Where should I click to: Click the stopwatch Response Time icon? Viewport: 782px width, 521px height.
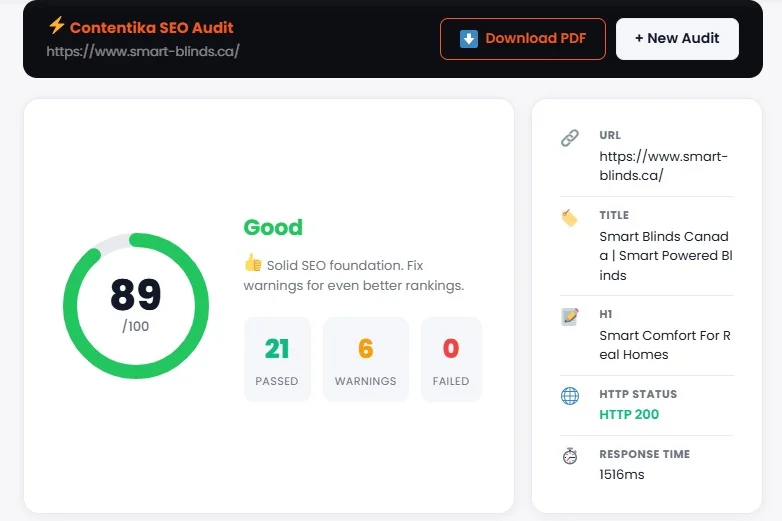[570, 456]
